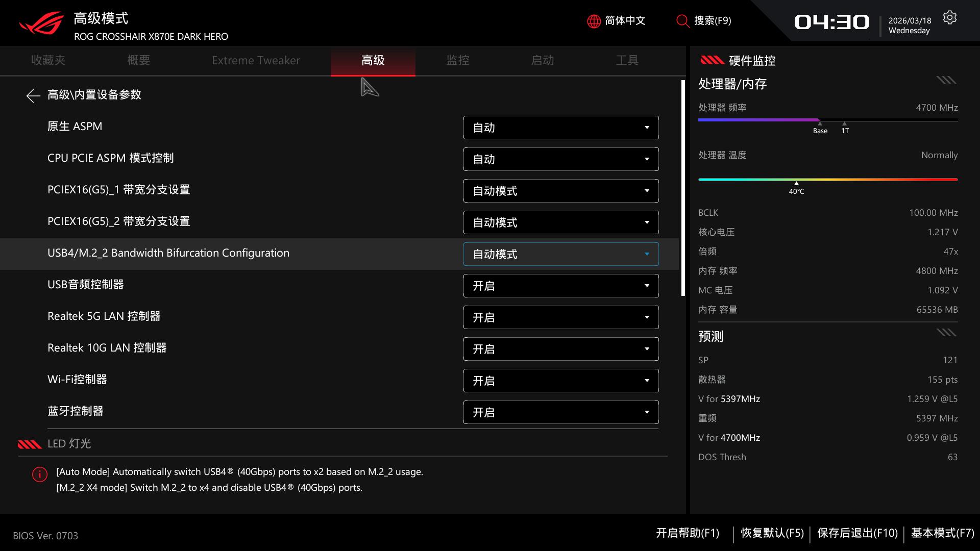Collapse the 处理器/内存 section stripes icon
980x551 pixels.
coord(946,80)
